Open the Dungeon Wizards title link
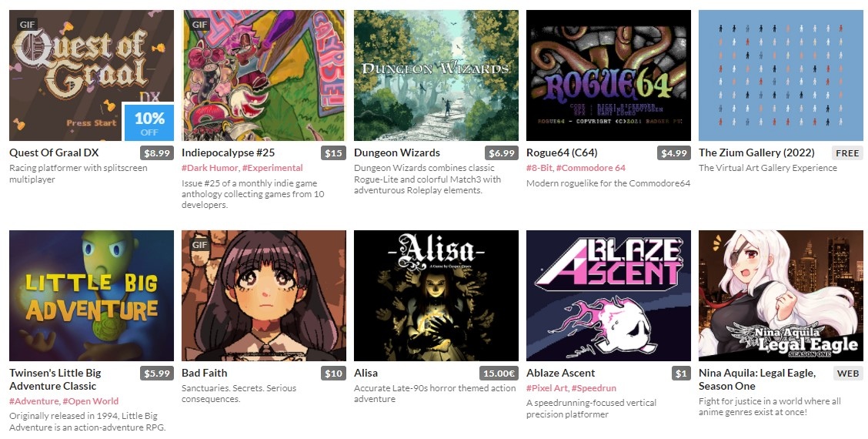The height and width of the screenshot is (439, 868). (x=397, y=152)
